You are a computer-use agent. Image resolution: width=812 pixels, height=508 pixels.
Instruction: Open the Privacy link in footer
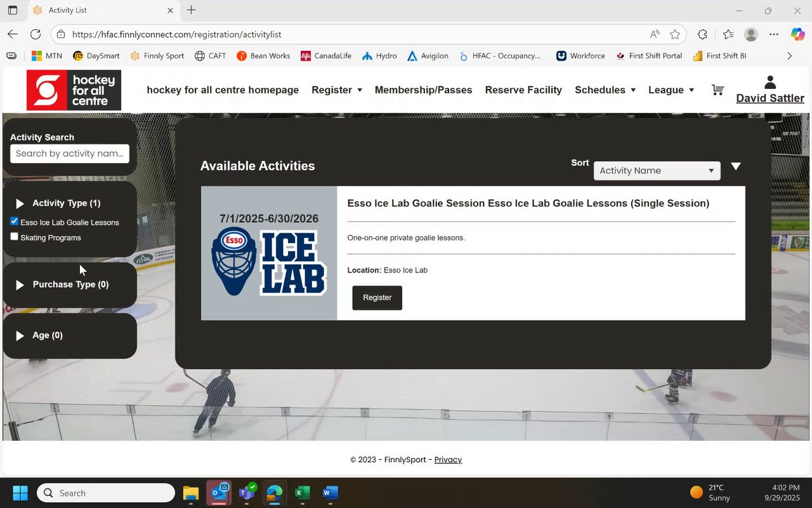click(x=448, y=460)
